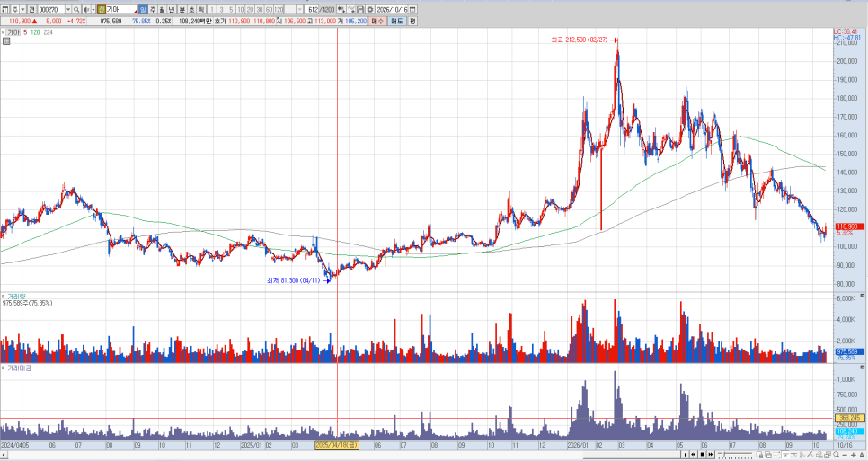Choose the 10 interval button
The image size is (868, 461).
[x=240, y=9]
